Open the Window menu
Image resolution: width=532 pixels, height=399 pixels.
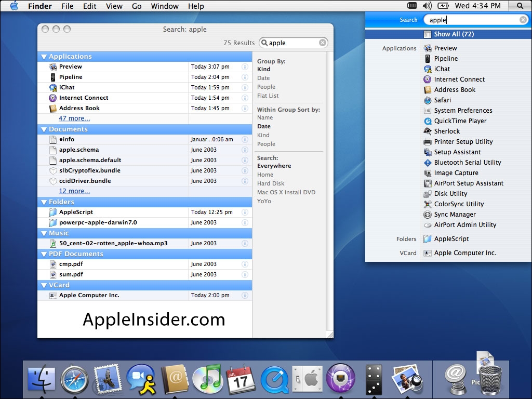(x=165, y=6)
